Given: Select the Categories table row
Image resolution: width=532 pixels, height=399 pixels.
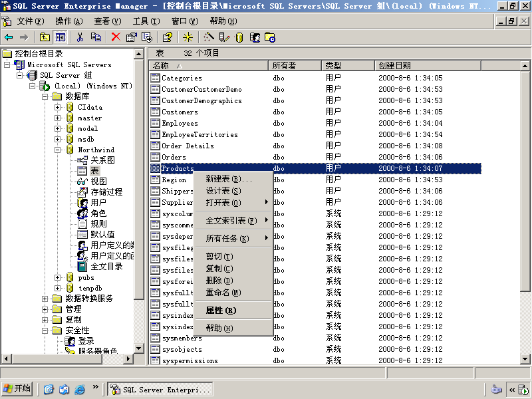Looking at the screenshot, I should 315,78.
